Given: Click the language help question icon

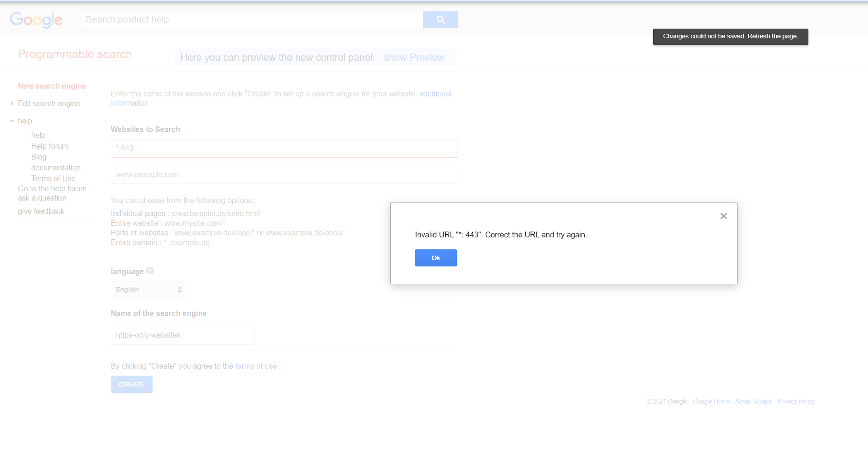Looking at the screenshot, I should coord(150,271).
